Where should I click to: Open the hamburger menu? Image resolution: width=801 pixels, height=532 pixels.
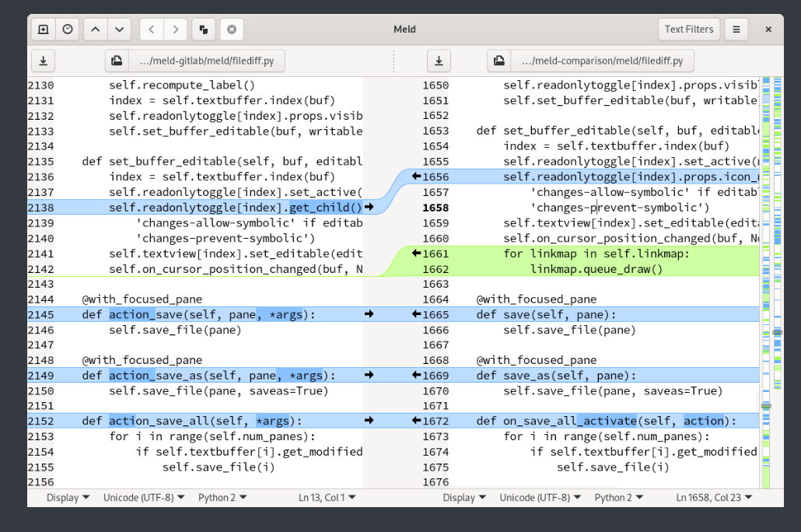tap(736, 30)
